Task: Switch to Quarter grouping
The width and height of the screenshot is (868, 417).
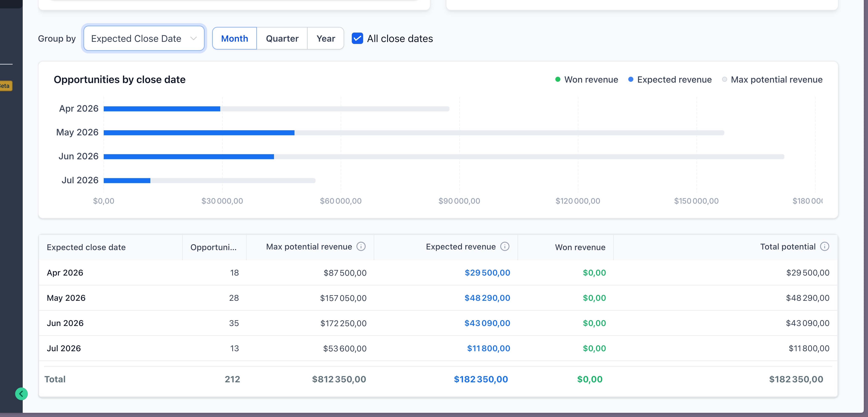Action: [282, 38]
